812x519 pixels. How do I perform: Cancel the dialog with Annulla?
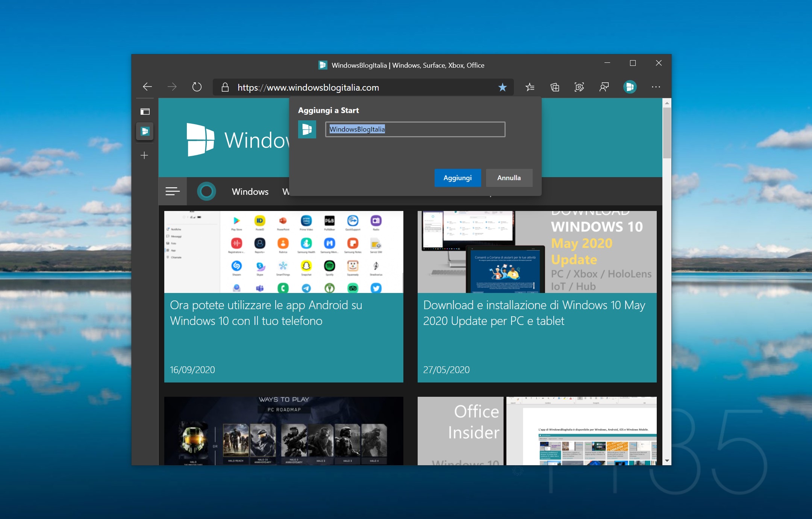pos(509,178)
